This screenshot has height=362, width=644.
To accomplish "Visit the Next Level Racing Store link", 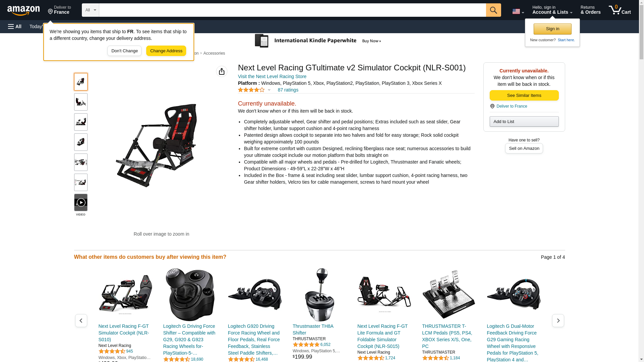I will [x=272, y=76].
